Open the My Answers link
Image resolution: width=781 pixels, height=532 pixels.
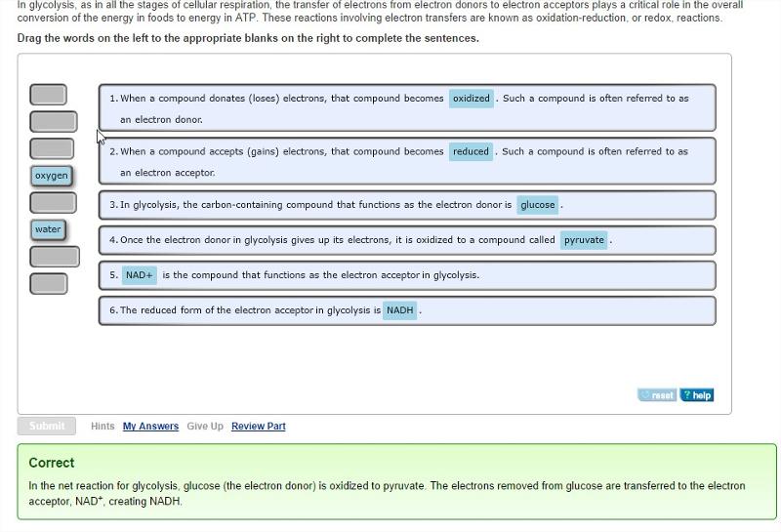(150, 427)
